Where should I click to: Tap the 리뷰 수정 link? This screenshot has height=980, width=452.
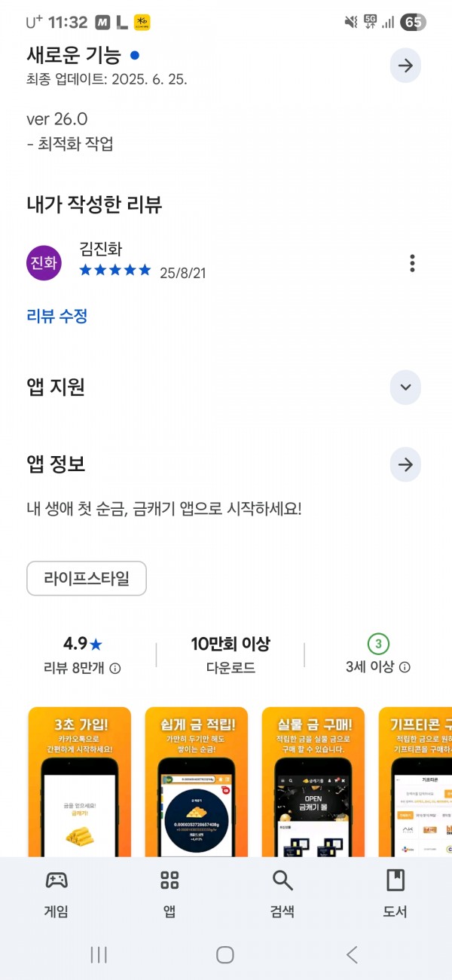[57, 316]
